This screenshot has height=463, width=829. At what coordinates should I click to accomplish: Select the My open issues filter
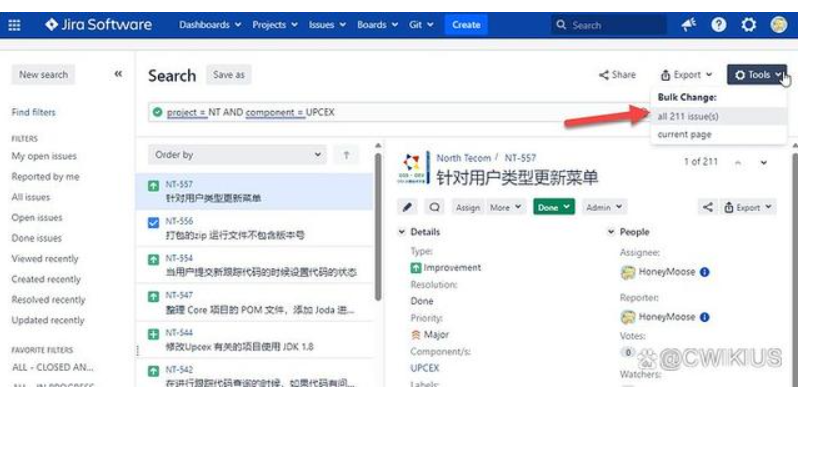point(44,156)
